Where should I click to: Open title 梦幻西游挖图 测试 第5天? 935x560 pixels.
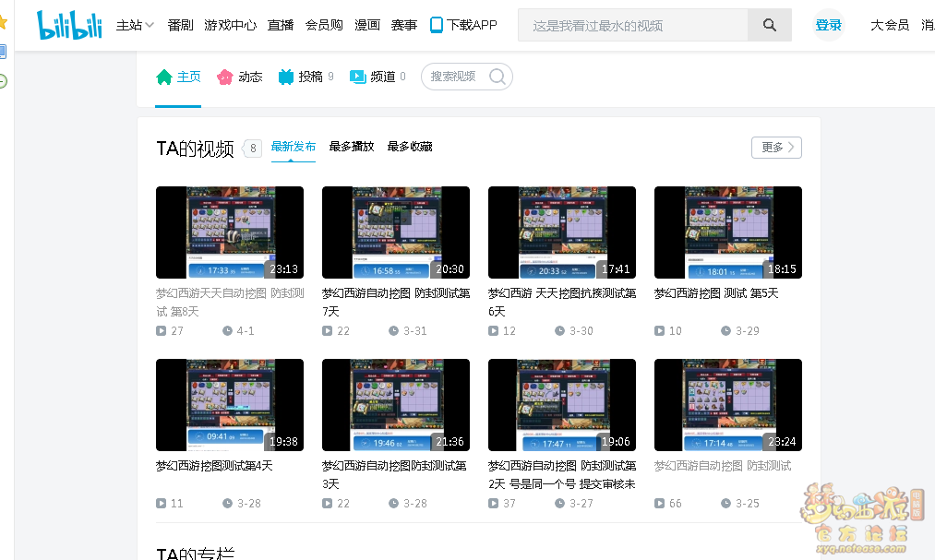(716, 293)
